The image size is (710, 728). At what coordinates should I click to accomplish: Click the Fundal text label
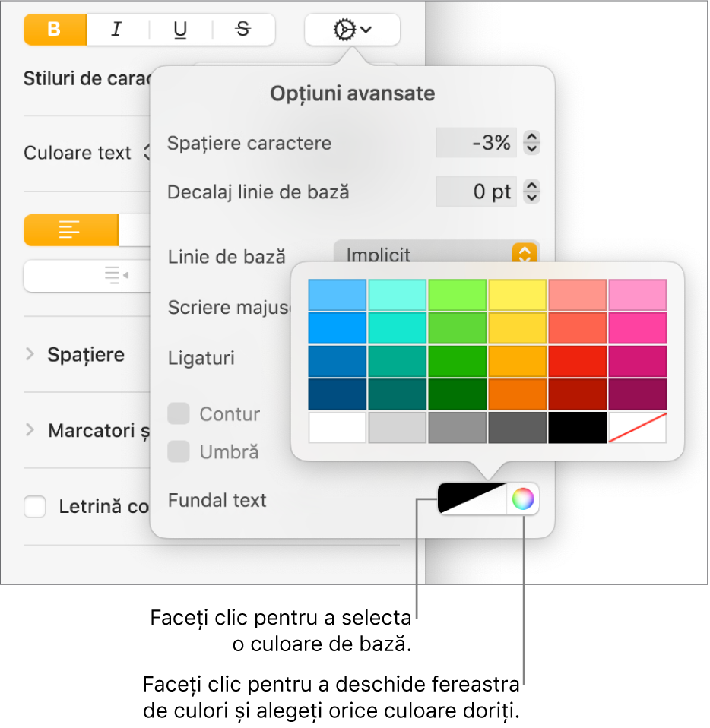point(217,500)
